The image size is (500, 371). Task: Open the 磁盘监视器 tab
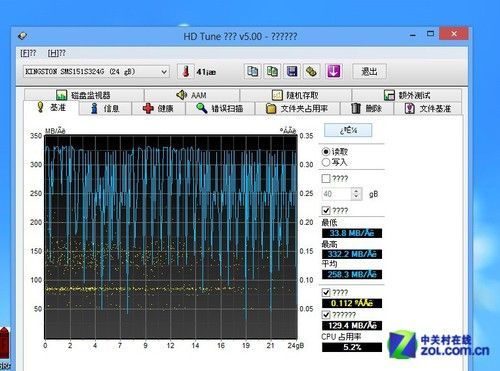[x=84, y=95]
